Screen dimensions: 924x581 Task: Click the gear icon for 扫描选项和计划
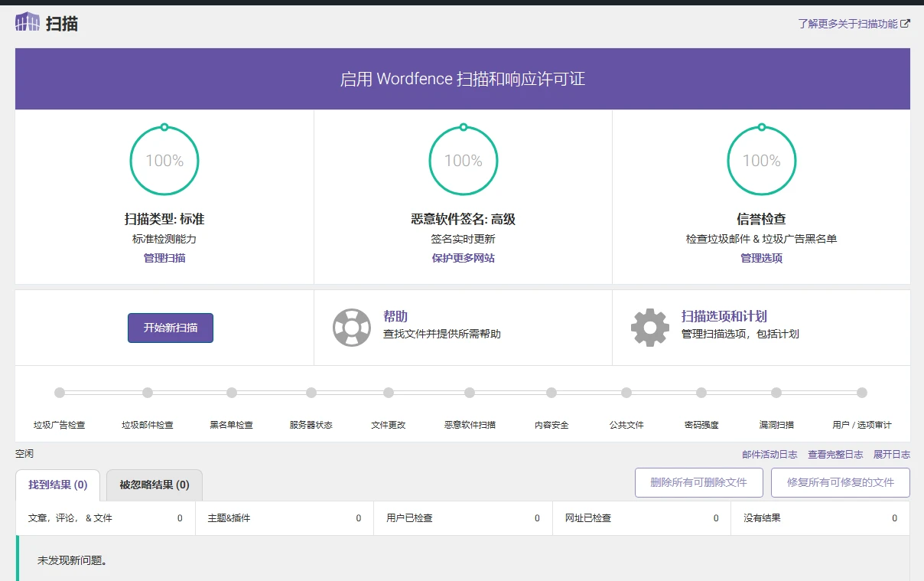649,327
